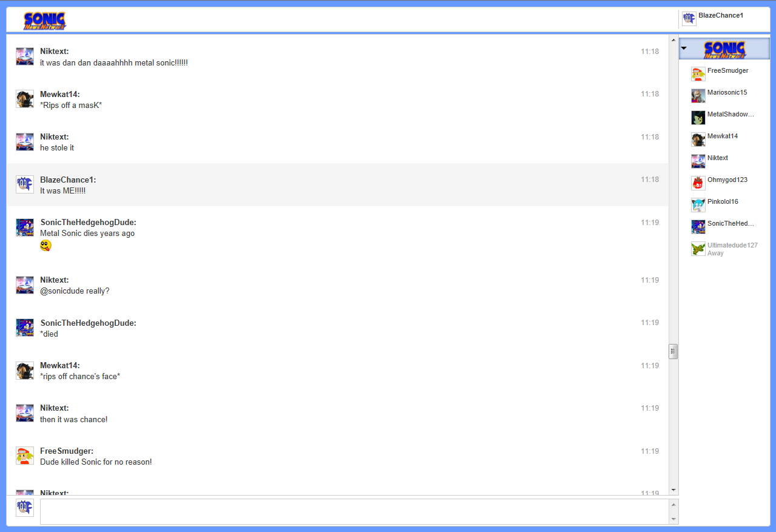The width and height of the screenshot is (776, 532).
Task: Click the Sonic News Network logo in header
Action: (x=45, y=21)
